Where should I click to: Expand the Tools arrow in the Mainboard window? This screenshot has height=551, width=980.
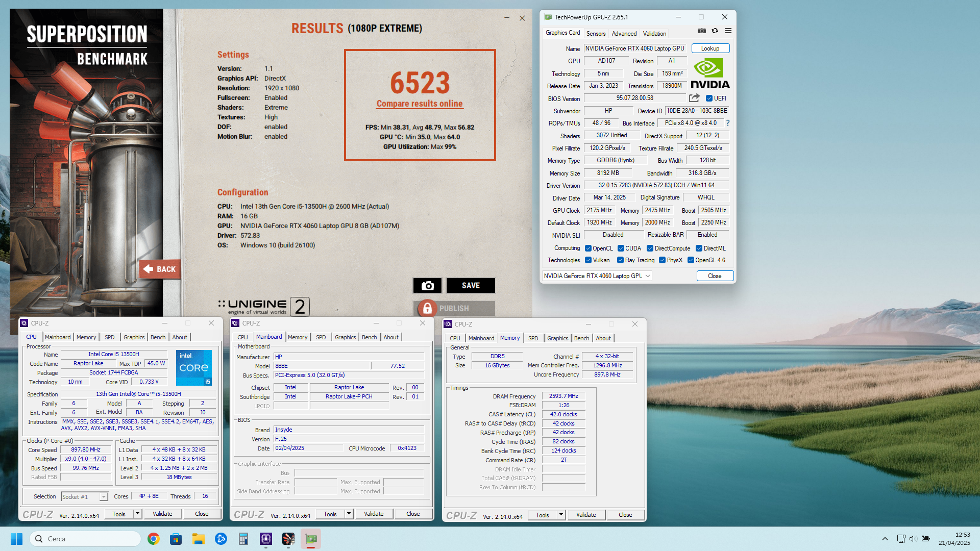[x=349, y=514]
